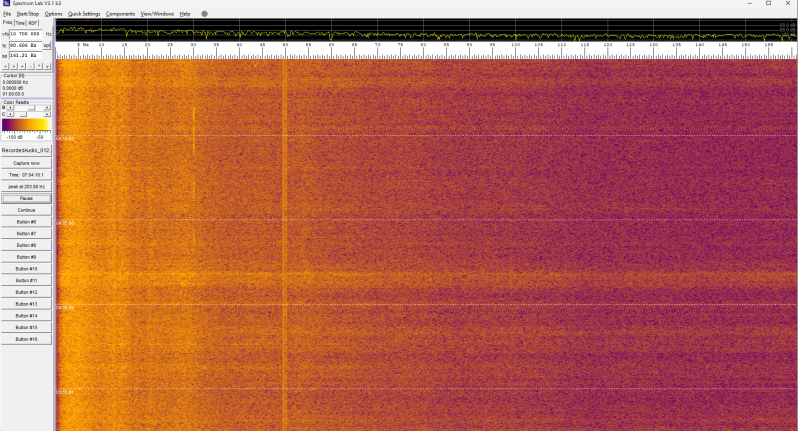Open the Components menu
Screen dimensions: 798x431
[x=120, y=14]
